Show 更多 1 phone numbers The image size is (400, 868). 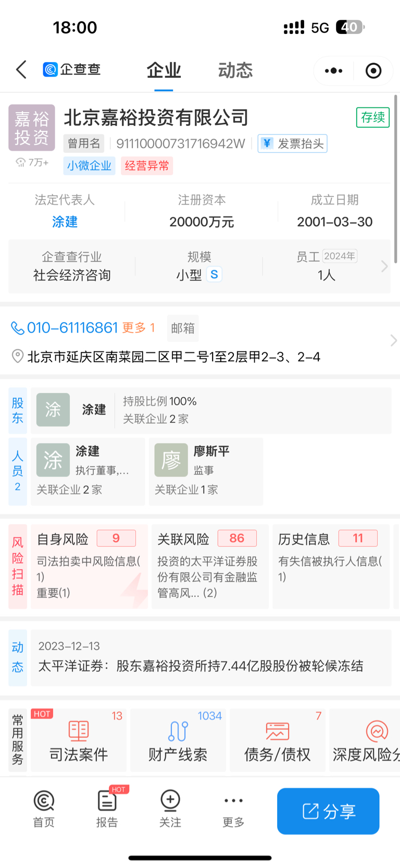tap(139, 327)
